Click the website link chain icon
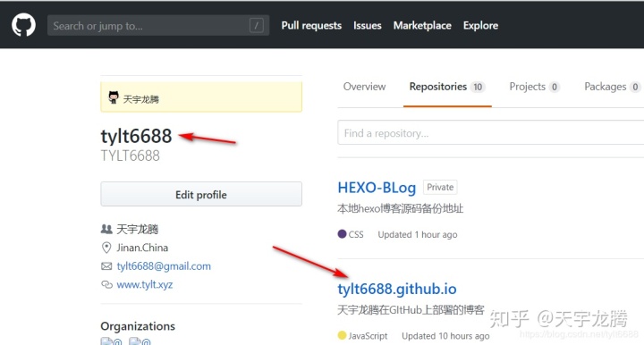 106,284
